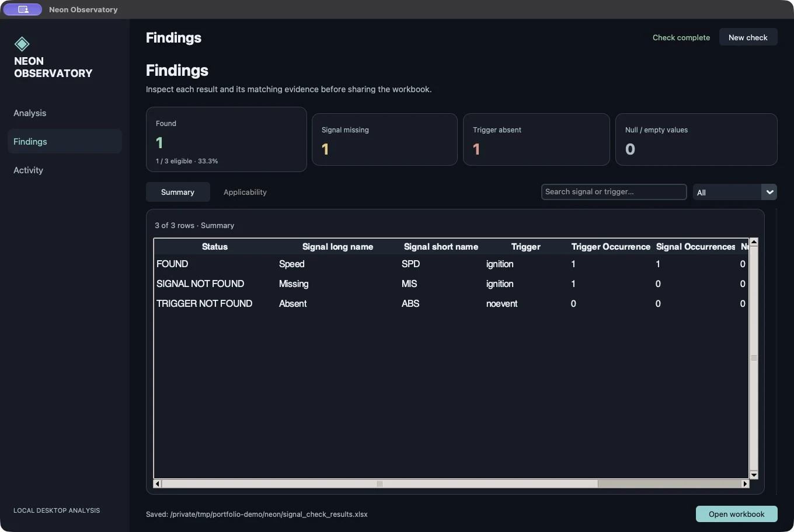Click the purple title bar app icon
This screenshot has height=532, width=794.
[23, 9]
